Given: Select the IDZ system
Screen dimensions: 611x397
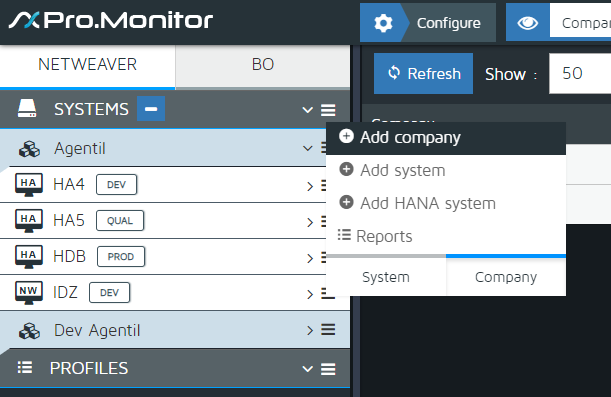Looking at the screenshot, I should (65, 292).
